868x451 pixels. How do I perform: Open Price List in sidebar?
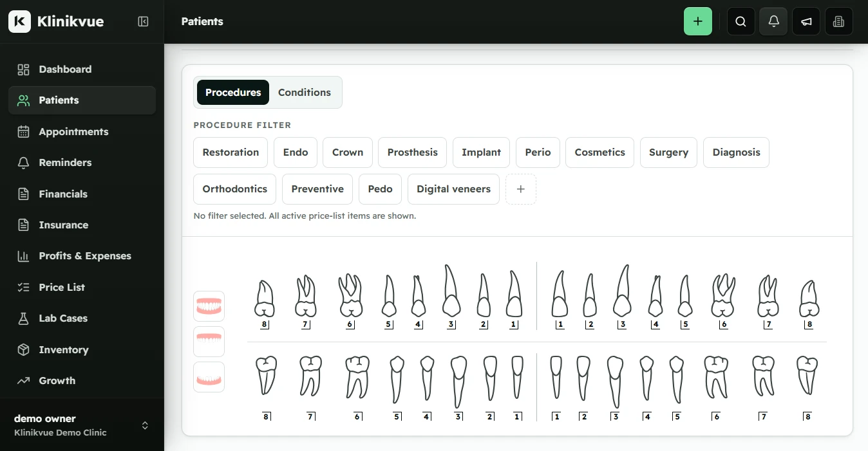click(82, 288)
